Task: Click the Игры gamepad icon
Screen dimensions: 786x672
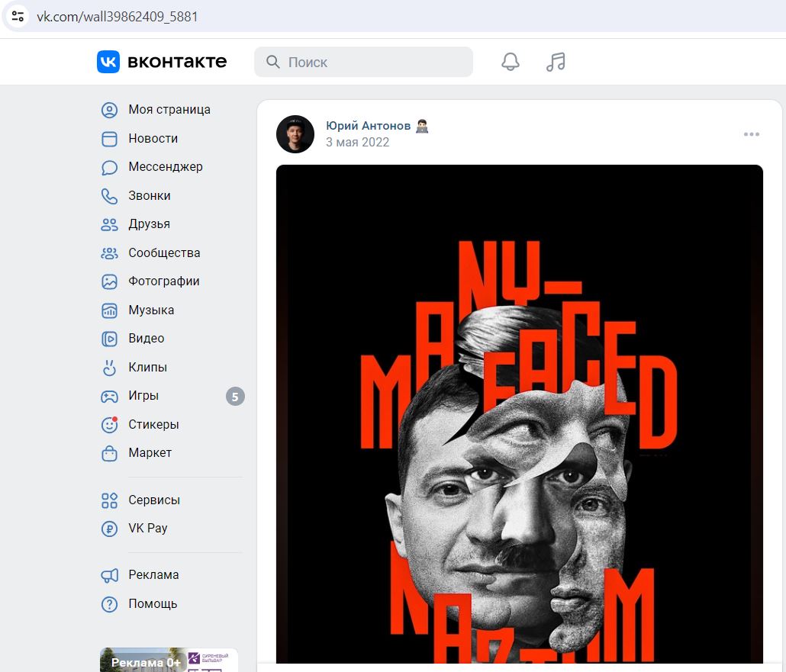Action: click(x=109, y=397)
